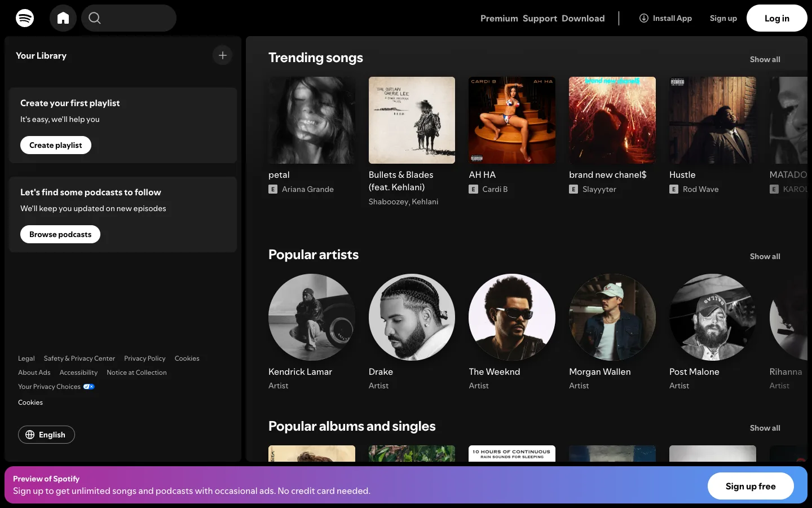Click explicit badge next to Ariana Grande
Screen dimensions: 812x508
(273, 189)
